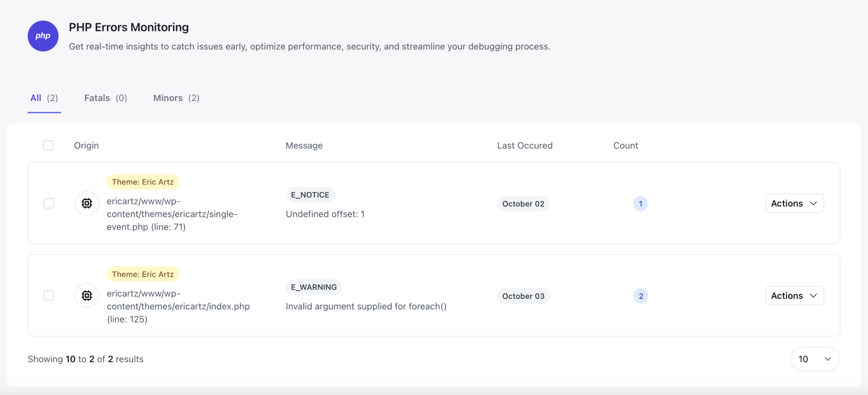Click the blue count badge showing 2

[x=640, y=296]
